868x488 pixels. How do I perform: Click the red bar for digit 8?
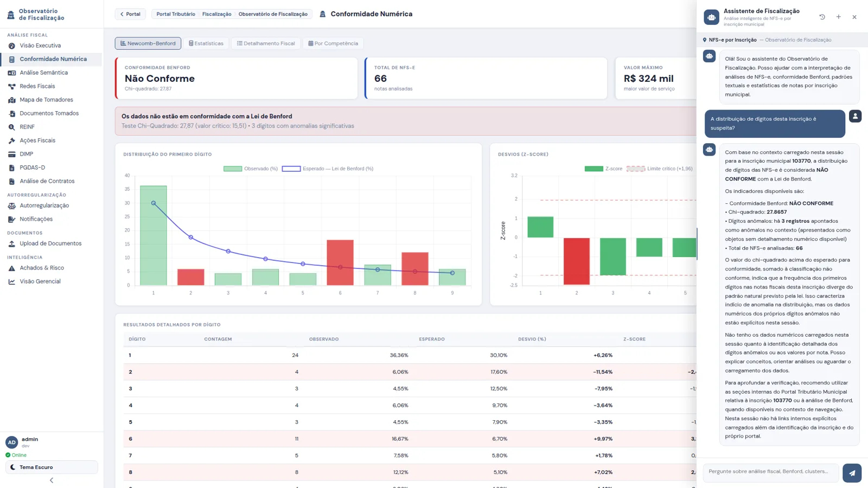415,269
